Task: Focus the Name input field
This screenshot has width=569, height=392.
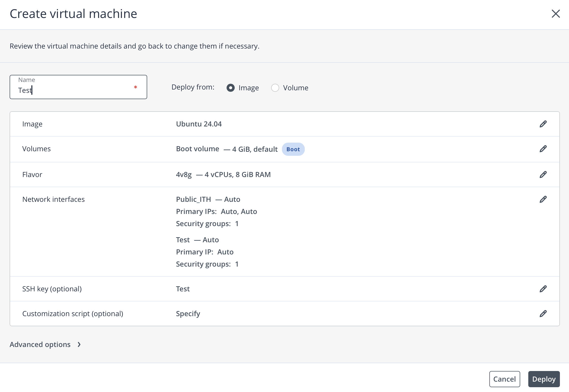Action: click(76, 90)
